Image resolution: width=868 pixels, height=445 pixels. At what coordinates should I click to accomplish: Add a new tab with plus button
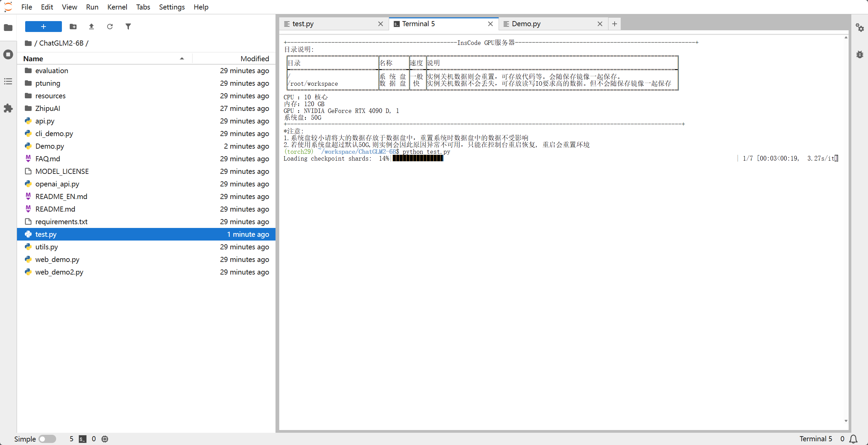pyautogui.click(x=614, y=24)
